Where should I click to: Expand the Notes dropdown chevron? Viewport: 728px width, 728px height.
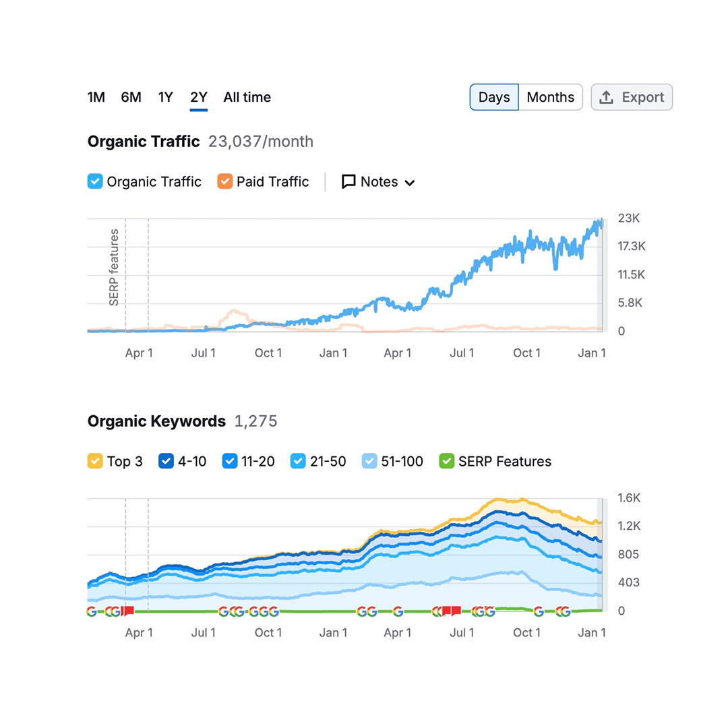point(409,183)
